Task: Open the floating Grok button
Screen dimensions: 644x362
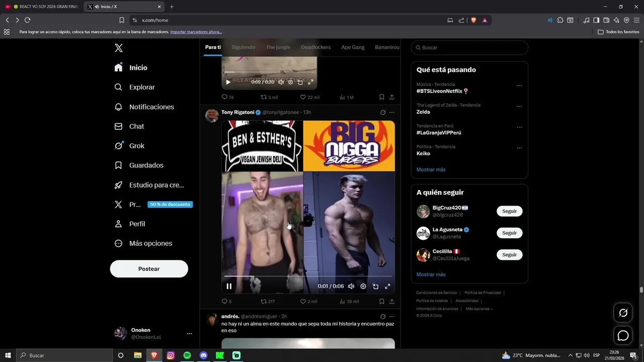Action: click(623, 313)
